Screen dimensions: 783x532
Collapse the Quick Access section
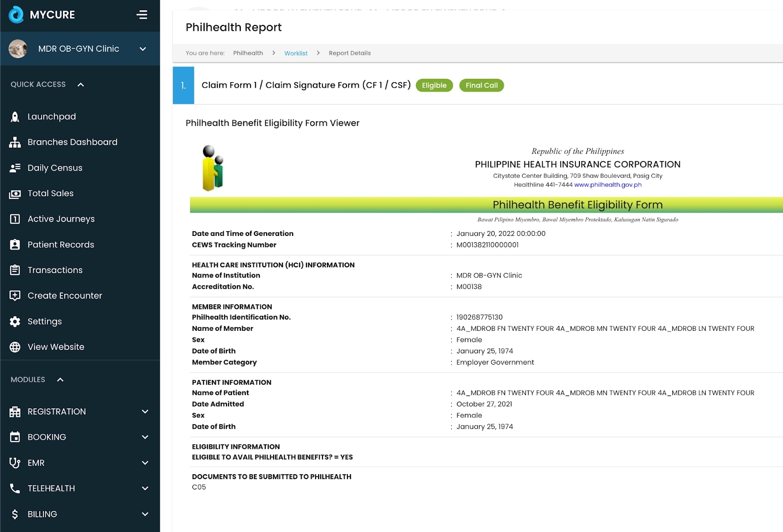81,85
